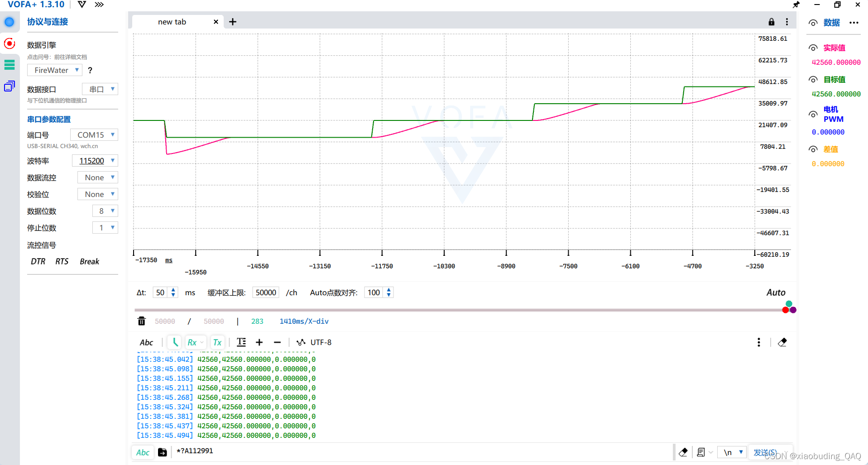Click the blue connect circle icon in sidebar

pos(9,22)
